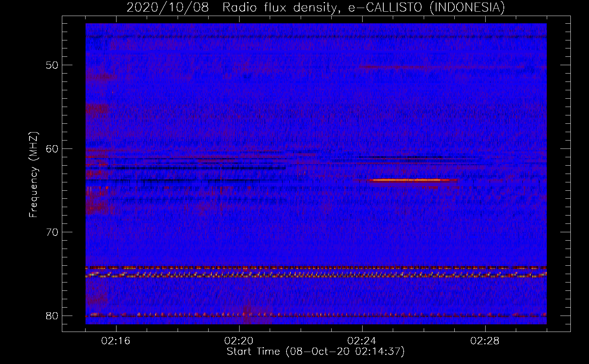Screen dimensions: 589x364
Task: Click the plot title with date 2020/10/08
Action: coord(316,7)
